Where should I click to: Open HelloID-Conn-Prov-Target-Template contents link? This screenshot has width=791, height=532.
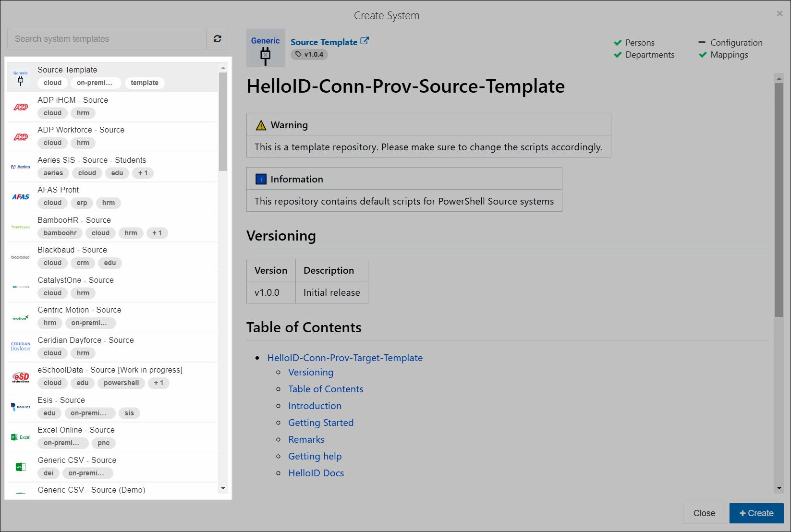point(345,358)
